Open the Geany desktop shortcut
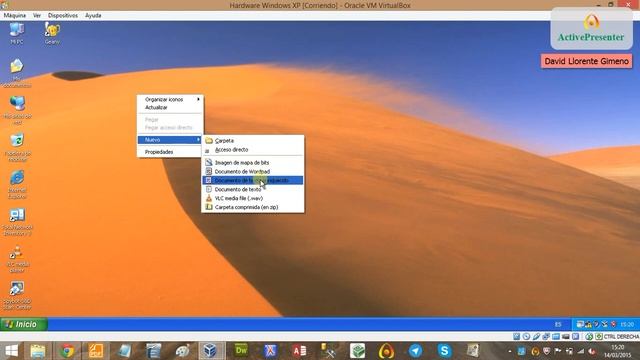 coord(52,33)
